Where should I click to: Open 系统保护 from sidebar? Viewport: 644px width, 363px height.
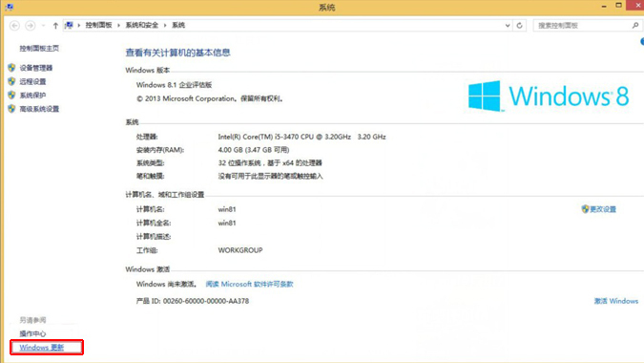point(32,95)
